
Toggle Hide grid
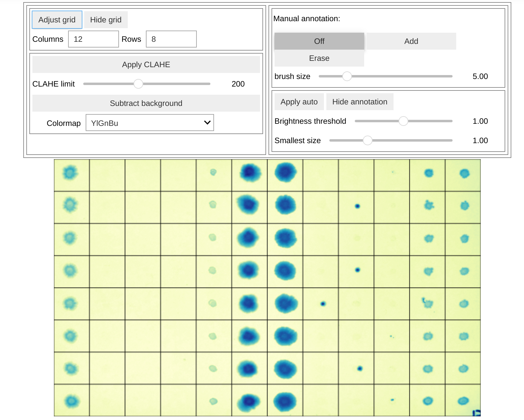point(106,20)
